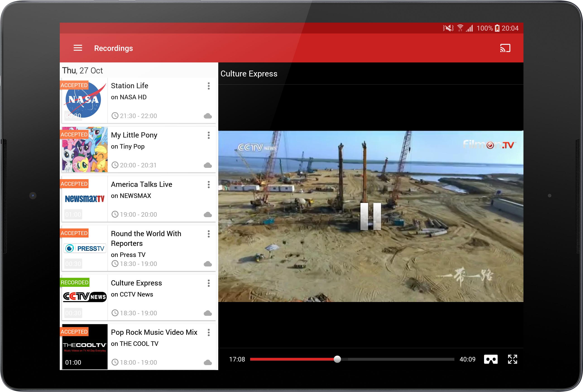The height and width of the screenshot is (392, 583).
Task: Open overflow menu for Station Life
Action: pyautogui.click(x=209, y=86)
